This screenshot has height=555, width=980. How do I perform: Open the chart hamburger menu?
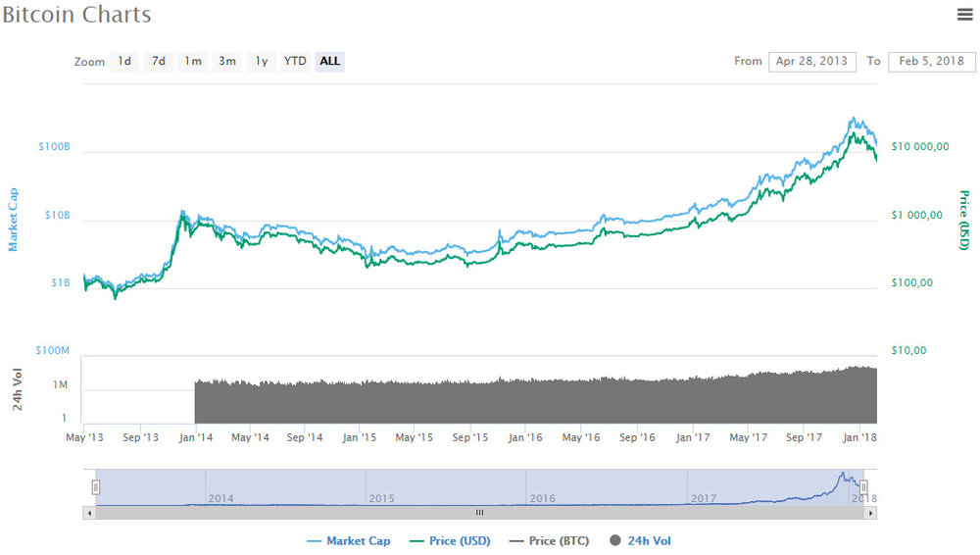tap(965, 15)
